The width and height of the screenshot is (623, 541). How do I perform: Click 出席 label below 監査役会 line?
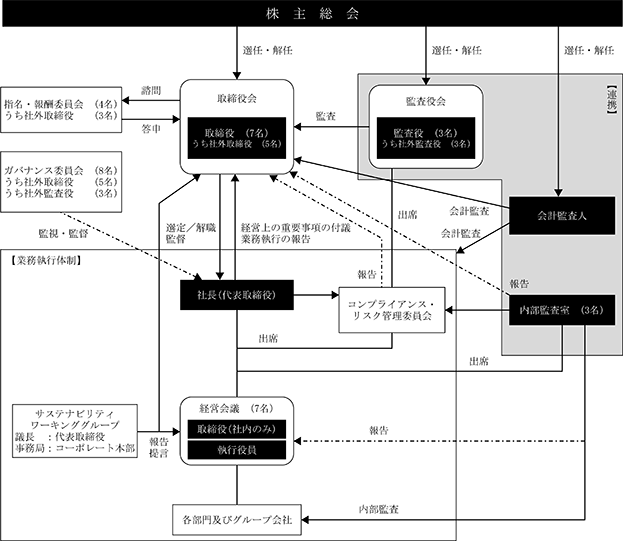point(407,215)
